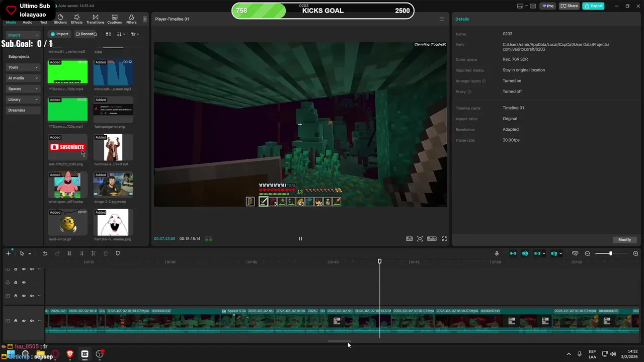The width and height of the screenshot is (644, 362).
Task: Toggle the preview axis
Action: pyautogui.click(x=553, y=253)
